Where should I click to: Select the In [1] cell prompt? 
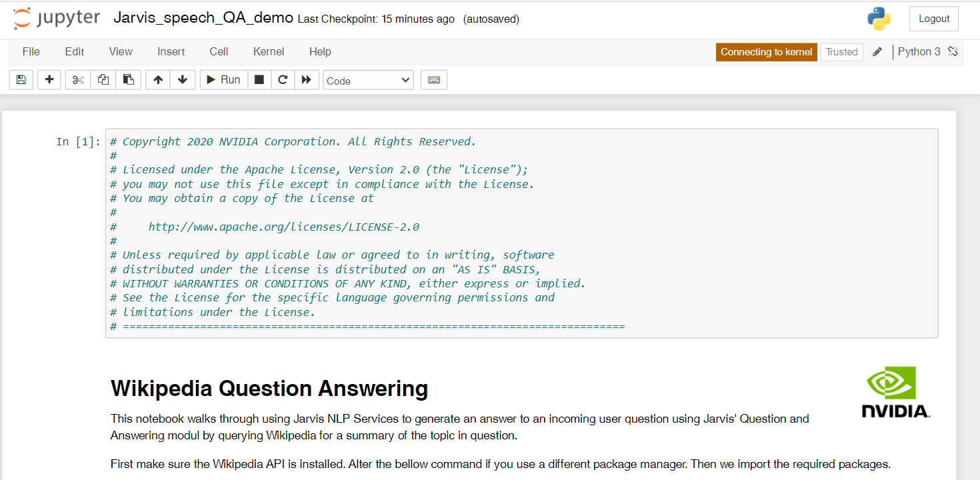pos(78,141)
